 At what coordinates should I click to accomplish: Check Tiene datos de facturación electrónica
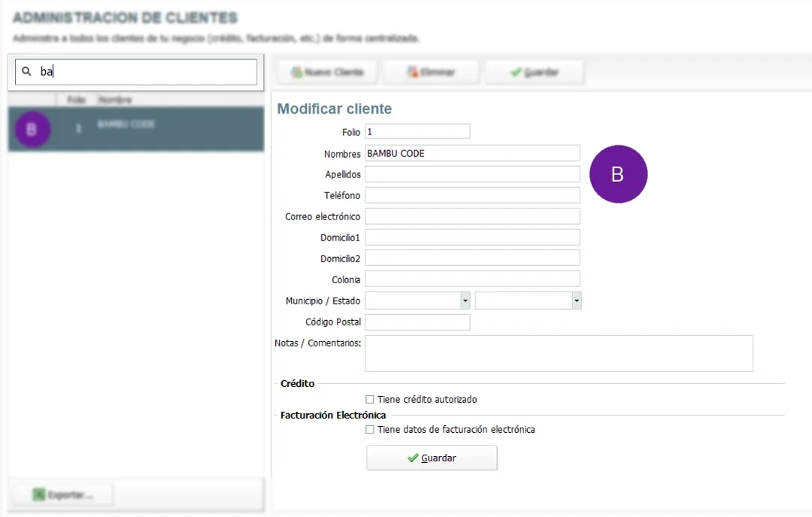(x=370, y=430)
